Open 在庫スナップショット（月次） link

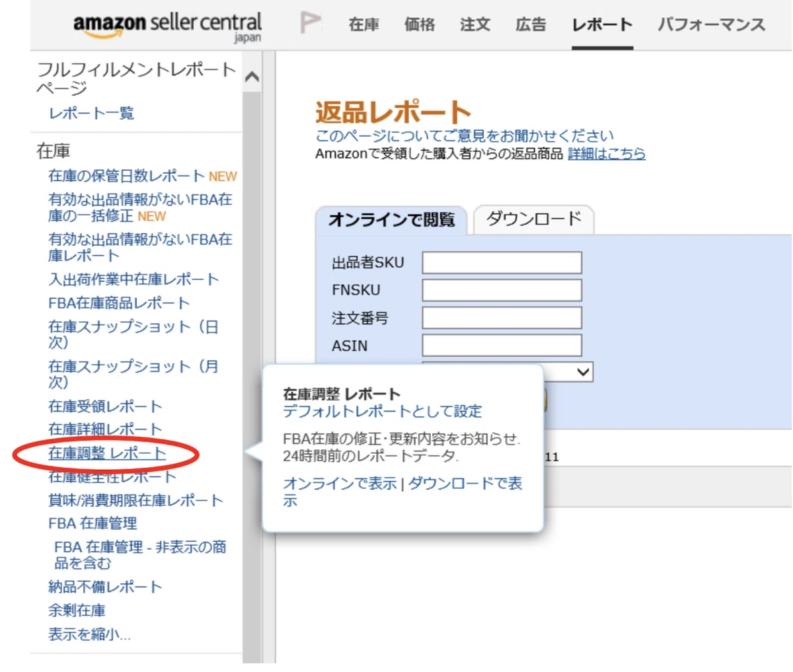[133, 374]
